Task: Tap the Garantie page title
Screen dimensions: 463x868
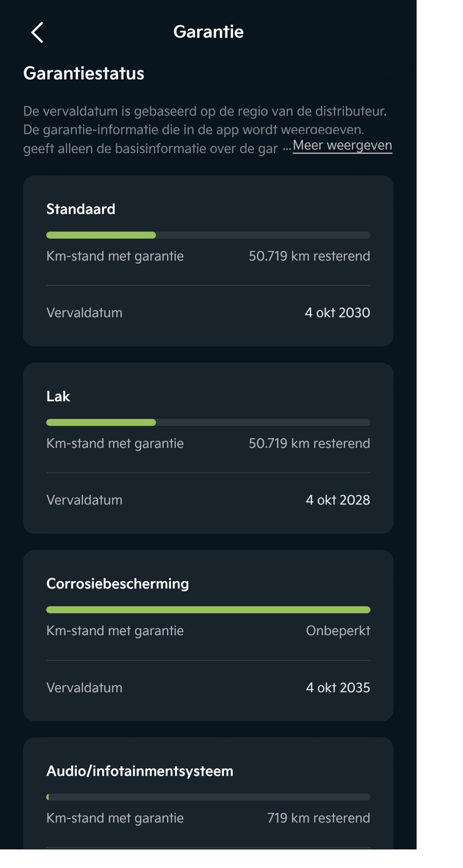Action: tap(208, 32)
